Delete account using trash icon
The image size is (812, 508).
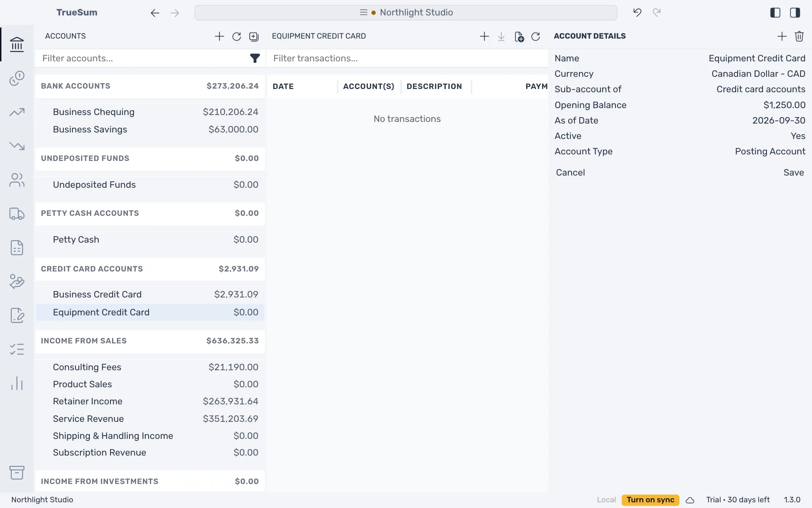(799, 36)
